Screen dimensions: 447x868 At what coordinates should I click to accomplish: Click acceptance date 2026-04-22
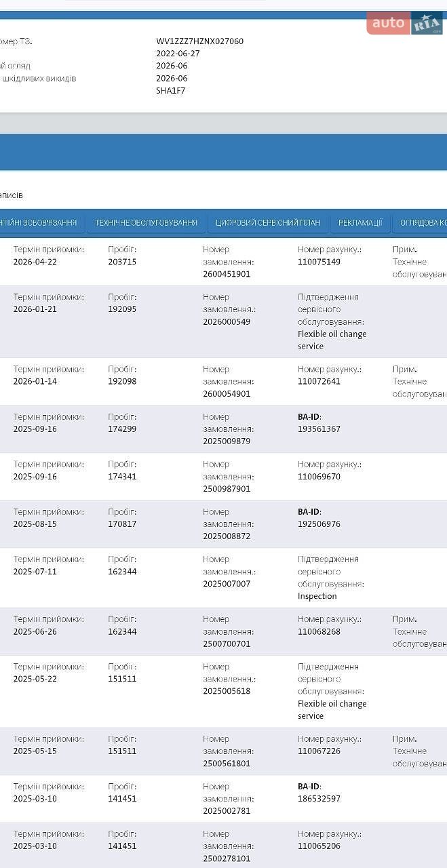tap(35, 262)
